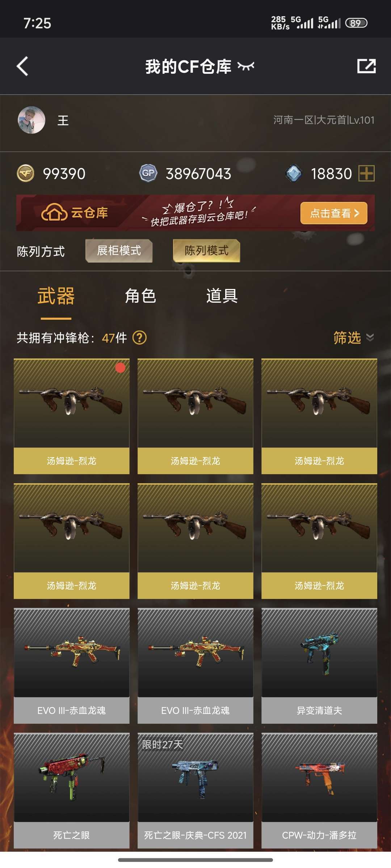Tap the GP currency icon

pos(148,173)
